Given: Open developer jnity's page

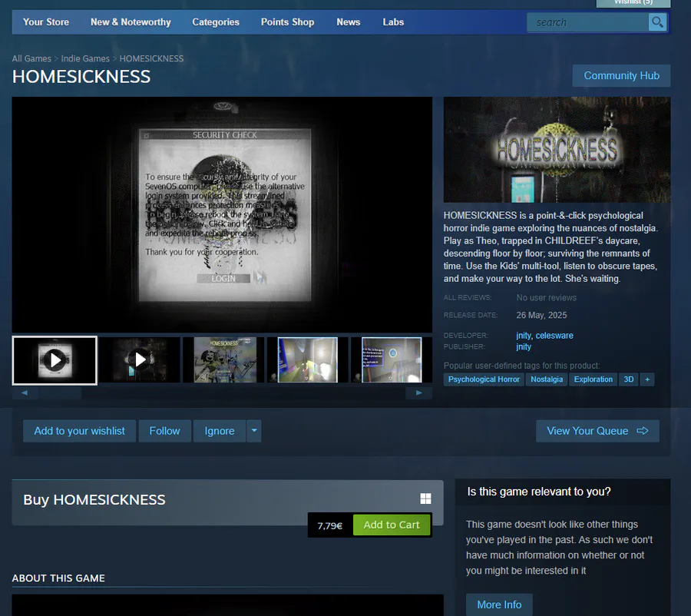Looking at the screenshot, I should tap(524, 336).
